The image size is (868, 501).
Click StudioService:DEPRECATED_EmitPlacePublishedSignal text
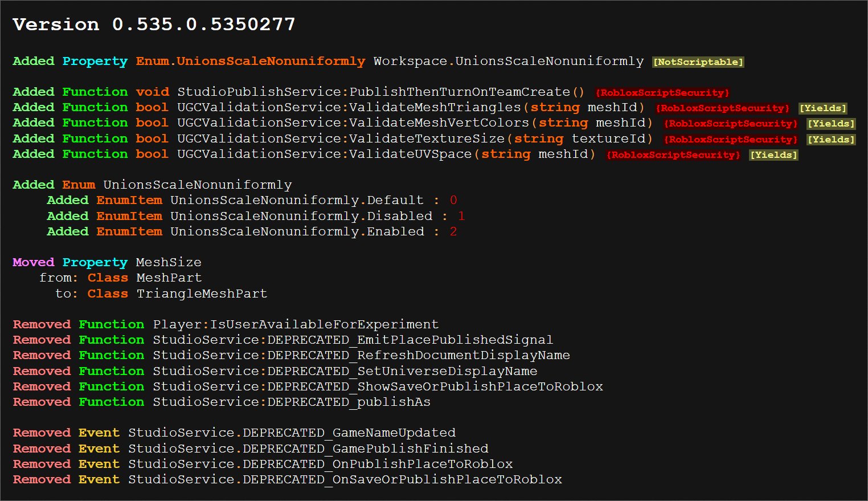click(x=353, y=340)
